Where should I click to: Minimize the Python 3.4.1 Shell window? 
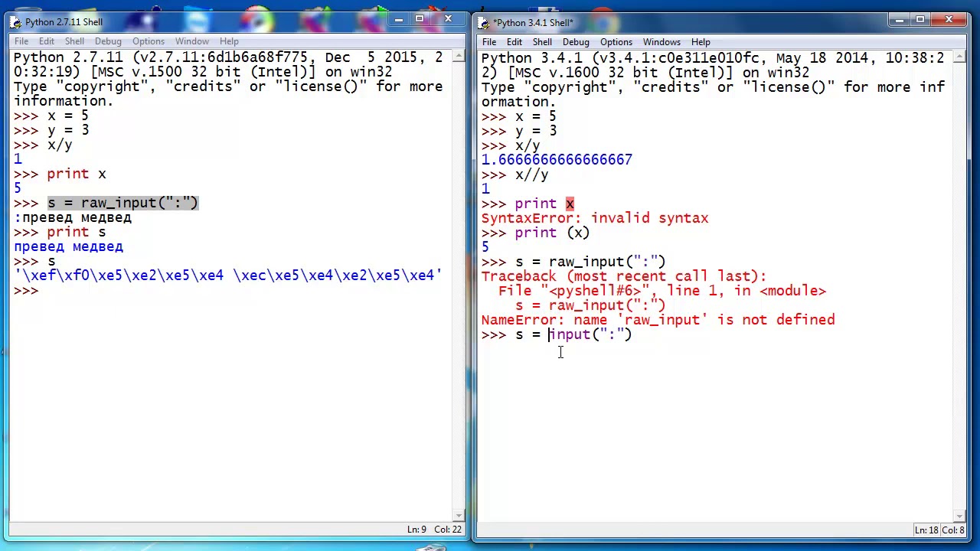(900, 20)
